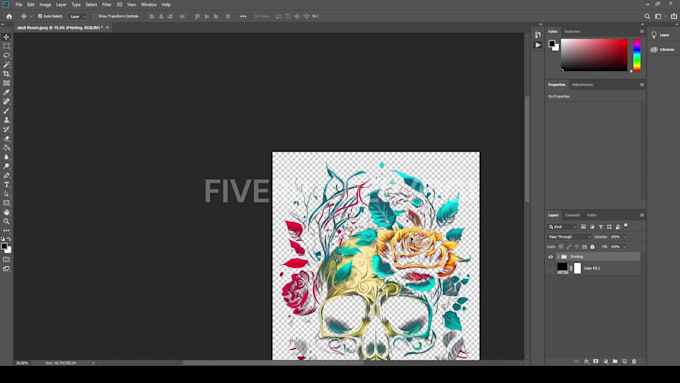Toggle lock position in Layers panel
Image resolution: width=680 pixels, height=383 pixels.
point(576,246)
